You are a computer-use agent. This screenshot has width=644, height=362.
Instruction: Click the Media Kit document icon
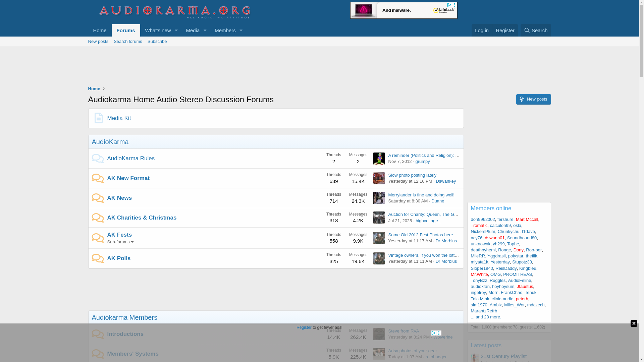98,118
